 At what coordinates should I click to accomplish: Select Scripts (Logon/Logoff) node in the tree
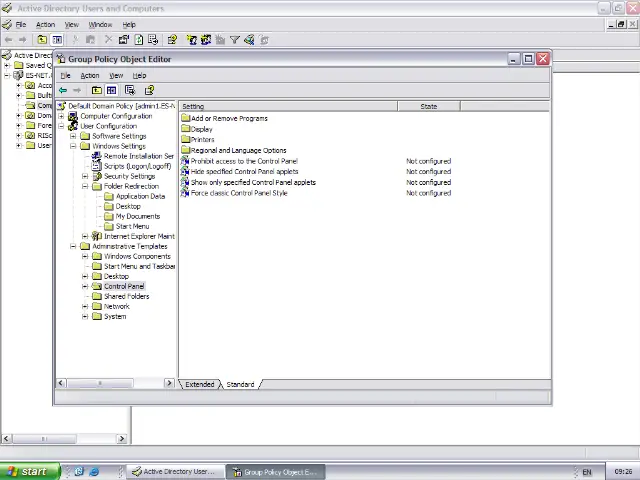(137, 166)
